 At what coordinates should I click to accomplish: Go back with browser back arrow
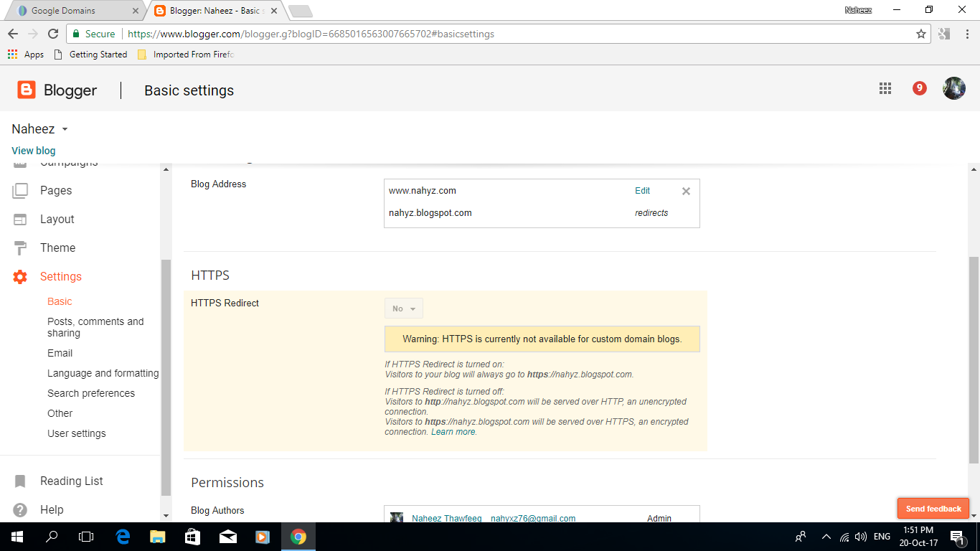pos(13,34)
